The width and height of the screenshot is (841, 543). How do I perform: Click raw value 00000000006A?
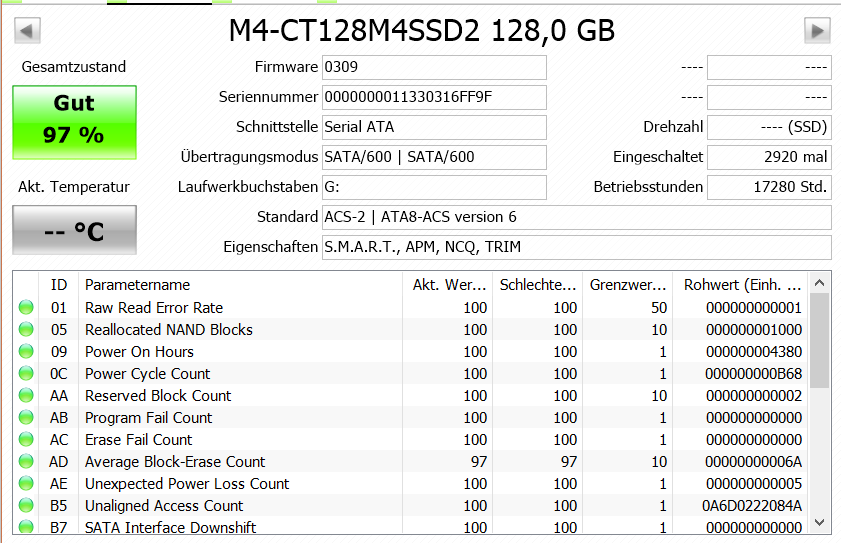click(753, 461)
